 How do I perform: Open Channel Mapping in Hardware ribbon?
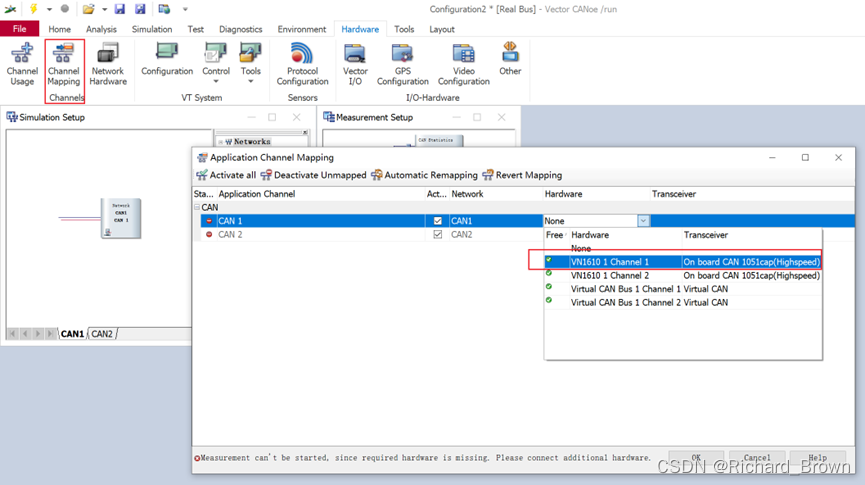[63, 65]
